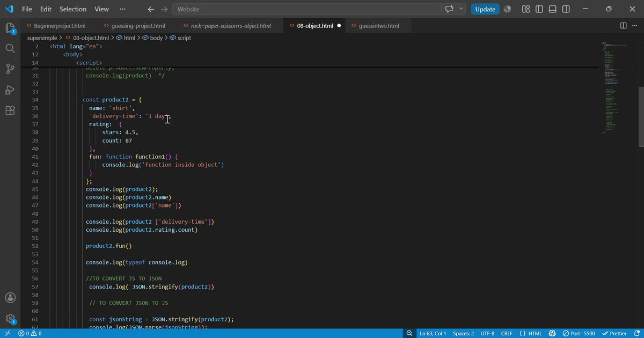Toggle the secondary side bar layout button
The width and height of the screenshot is (644, 338).
click(x=566, y=9)
